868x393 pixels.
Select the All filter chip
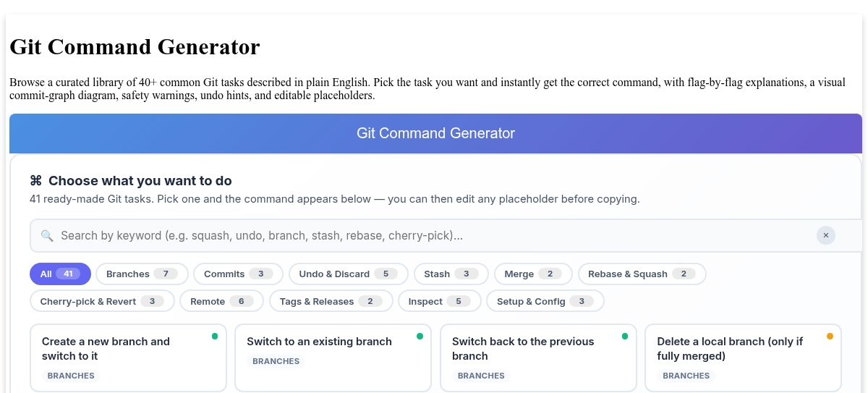60,274
